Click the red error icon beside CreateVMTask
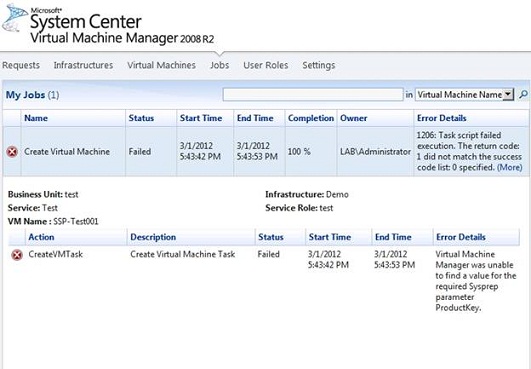 click(17, 255)
